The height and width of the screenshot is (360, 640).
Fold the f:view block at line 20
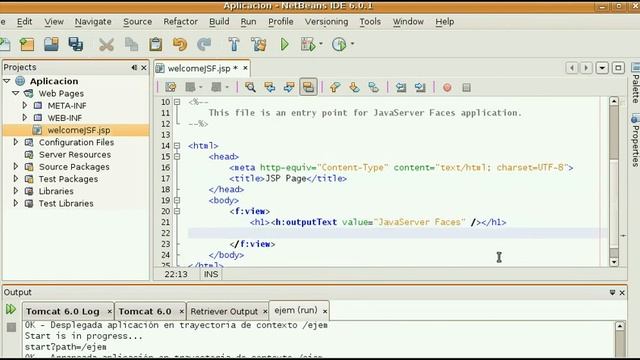pos(177,211)
